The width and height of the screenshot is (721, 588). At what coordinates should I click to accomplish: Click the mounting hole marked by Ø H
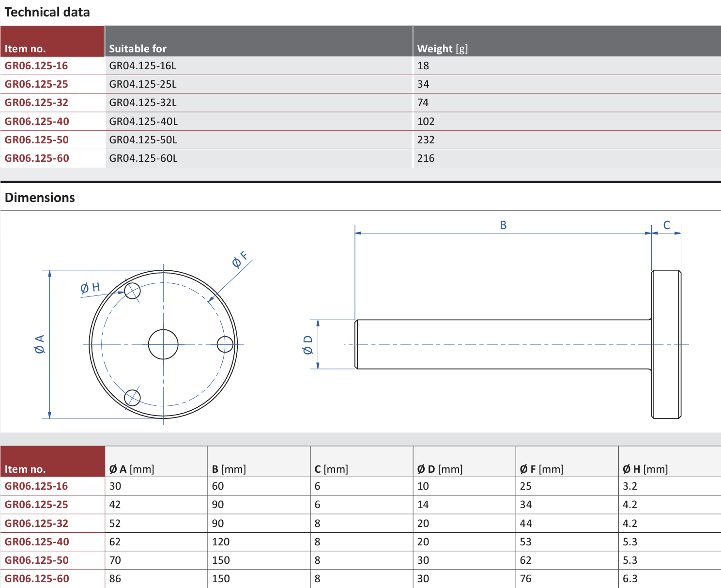(132, 291)
